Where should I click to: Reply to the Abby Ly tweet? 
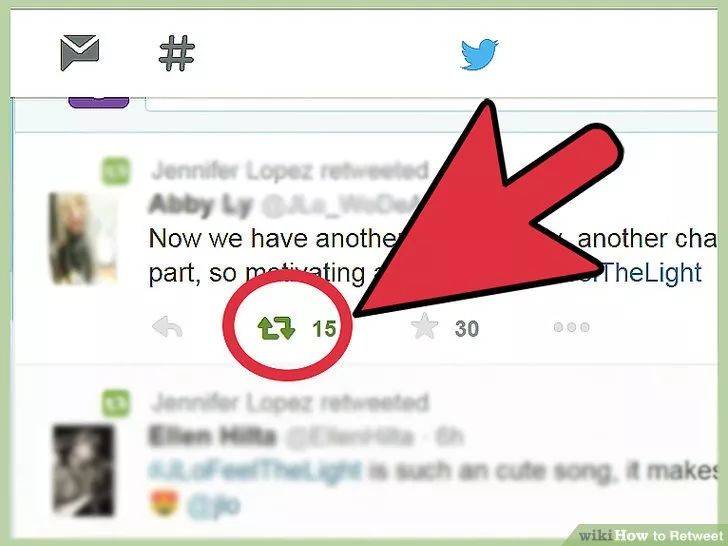pos(168,326)
